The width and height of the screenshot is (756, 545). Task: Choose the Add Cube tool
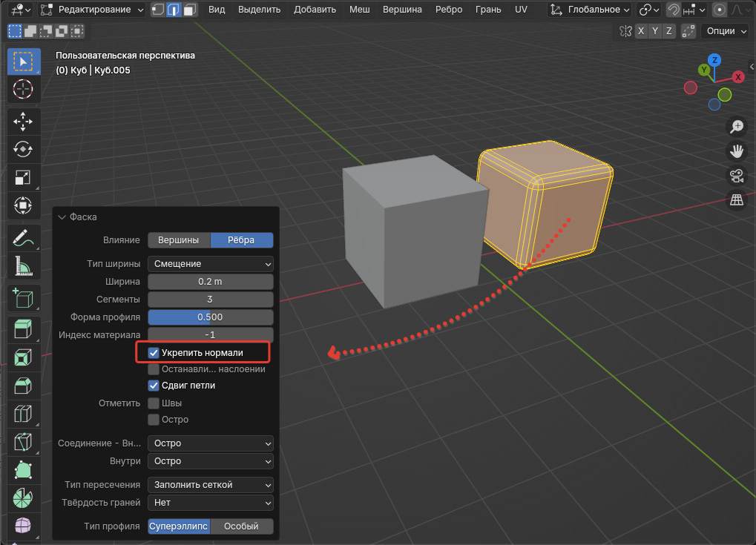click(x=23, y=298)
